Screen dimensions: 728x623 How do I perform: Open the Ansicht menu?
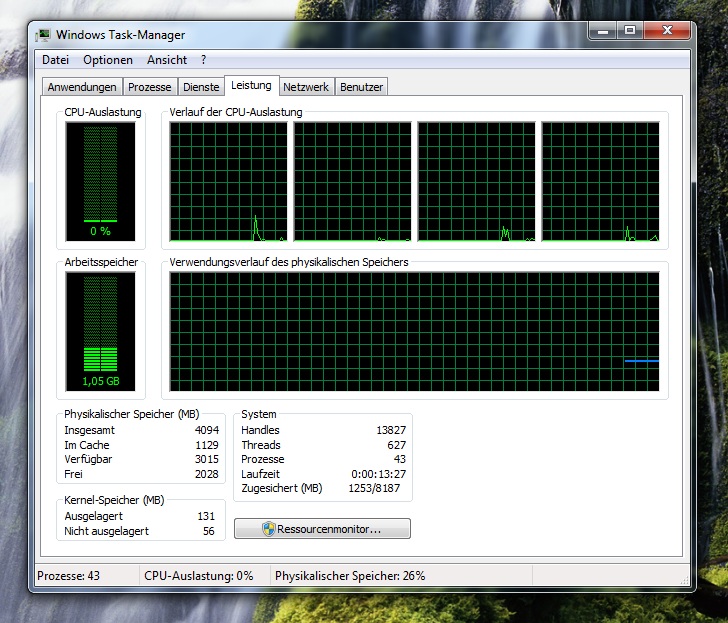pos(167,60)
